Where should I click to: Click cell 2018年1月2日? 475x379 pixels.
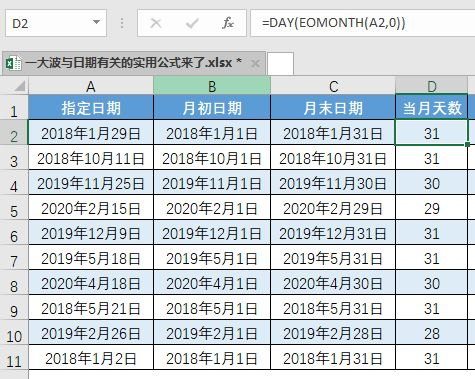pos(91,358)
